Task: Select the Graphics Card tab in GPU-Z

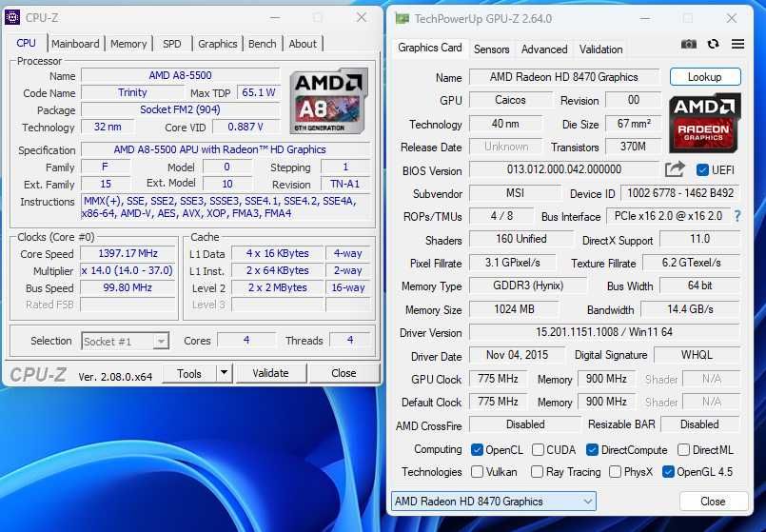Action: 429,48
